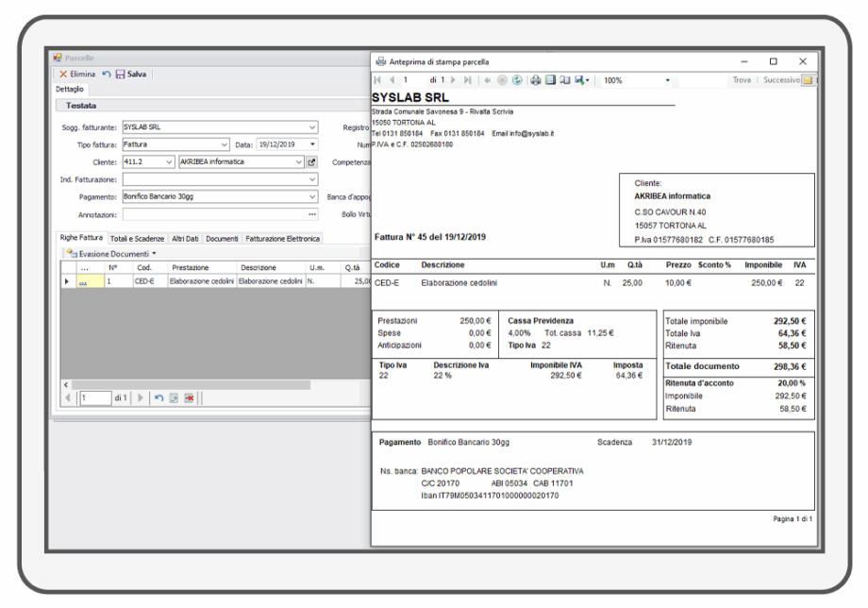Click the undo arrow next to Elimina
The height and width of the screenshot is (608, 868).
(107, 75)
